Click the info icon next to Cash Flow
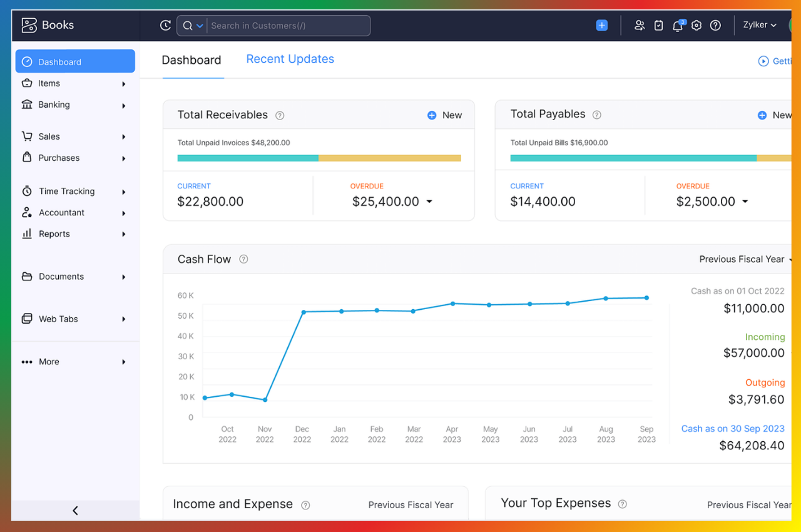 pyautogui.click(x=243, y=259)
